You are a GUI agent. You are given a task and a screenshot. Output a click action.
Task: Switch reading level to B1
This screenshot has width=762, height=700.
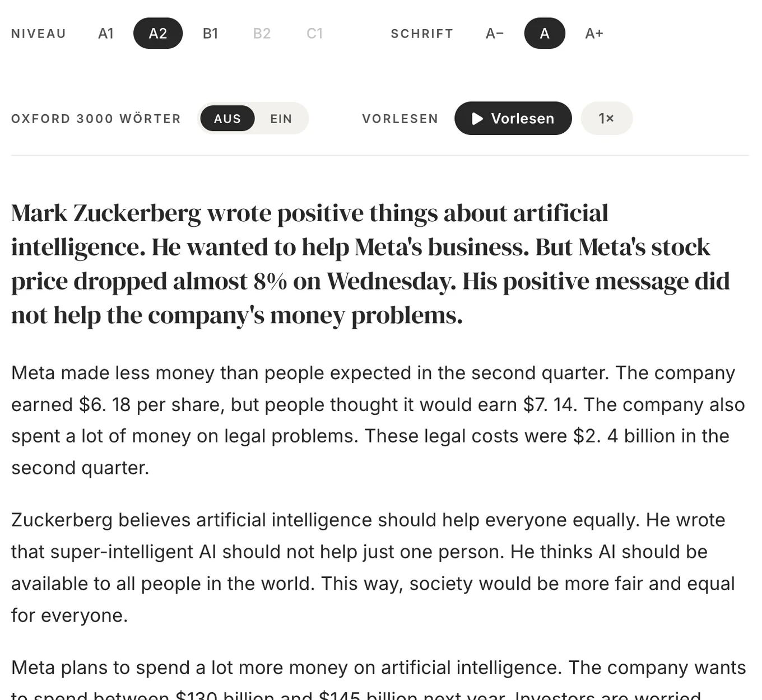coord(210,34)
